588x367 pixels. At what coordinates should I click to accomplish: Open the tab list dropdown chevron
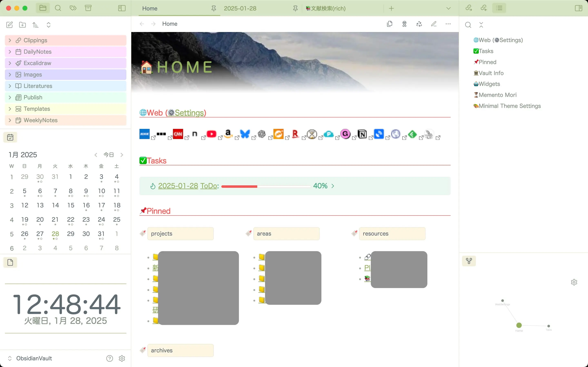448,8
